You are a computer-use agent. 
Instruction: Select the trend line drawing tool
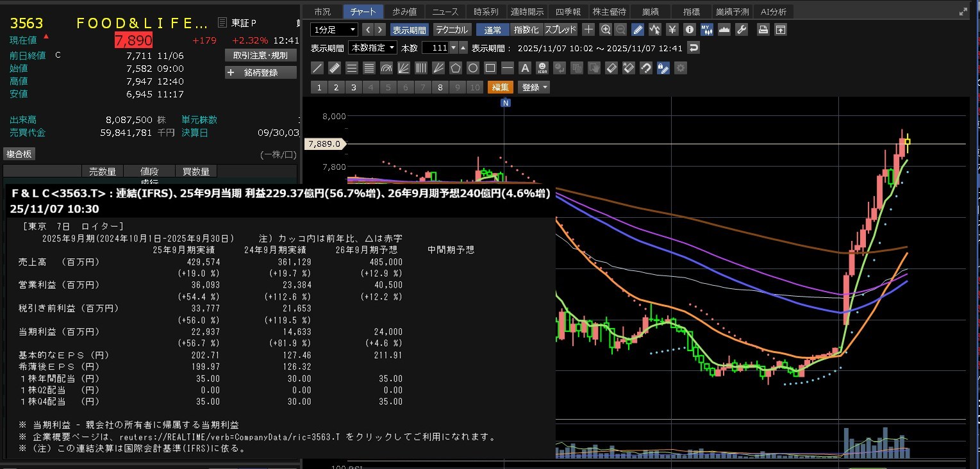[317, 68]
